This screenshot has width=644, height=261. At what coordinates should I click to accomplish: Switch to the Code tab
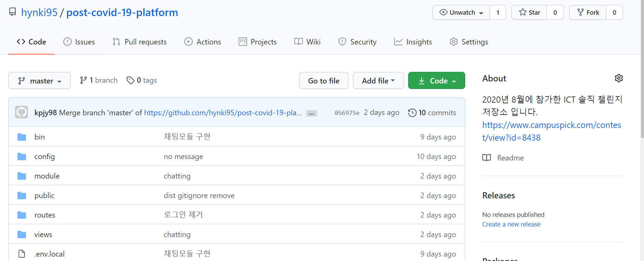pos(31,42)
